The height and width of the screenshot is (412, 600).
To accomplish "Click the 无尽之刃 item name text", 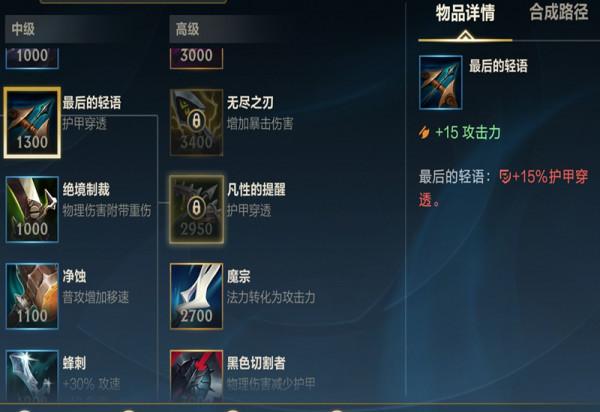I will tap(250, 103).
